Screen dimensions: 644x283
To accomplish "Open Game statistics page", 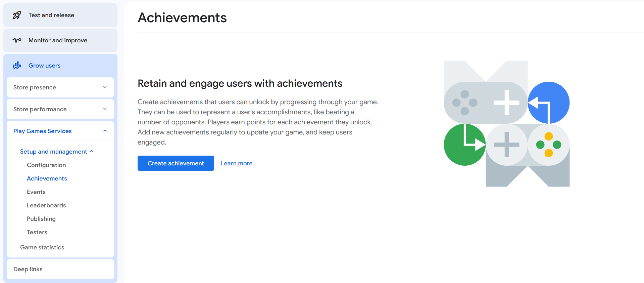I will tap(42, 247).
